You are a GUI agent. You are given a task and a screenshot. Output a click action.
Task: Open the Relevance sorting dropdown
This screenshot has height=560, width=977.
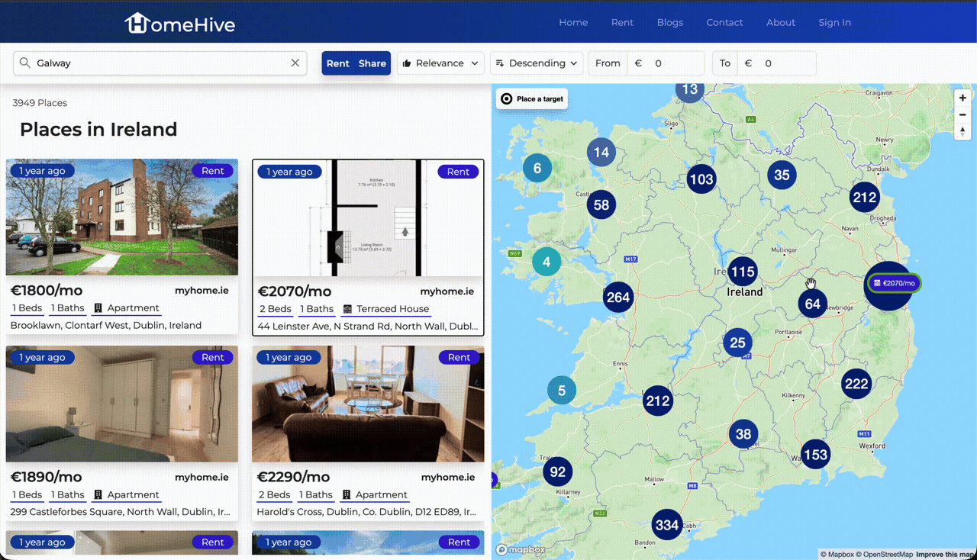tap(440, 63)
